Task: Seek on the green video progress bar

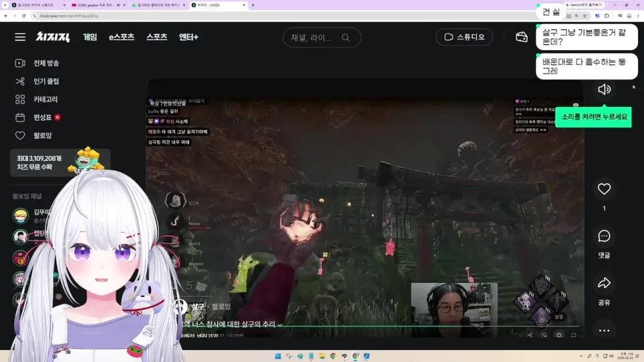Action: point(380,326)
